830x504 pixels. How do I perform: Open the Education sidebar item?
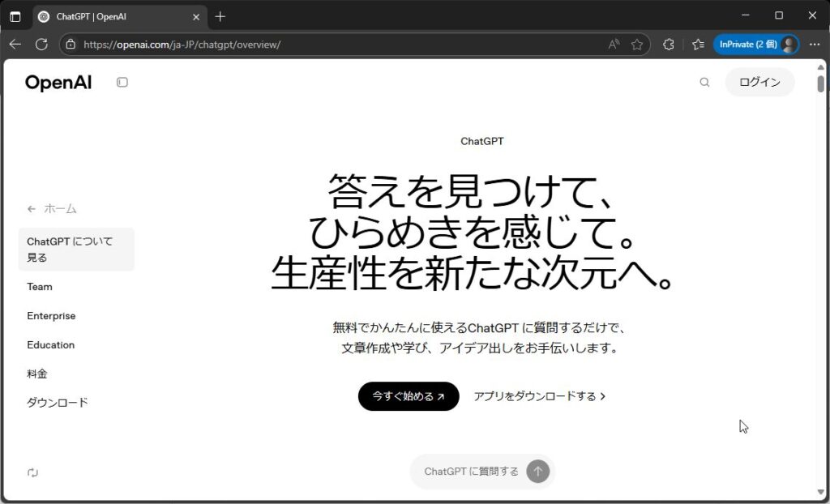pos(51,345)
